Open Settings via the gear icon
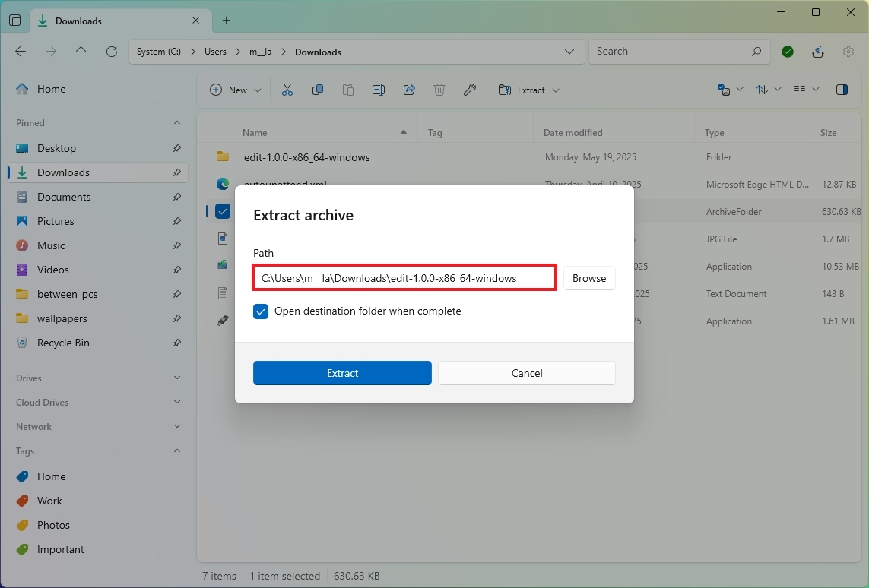Screen dimensions: 869x588 [x=848, y=51]
